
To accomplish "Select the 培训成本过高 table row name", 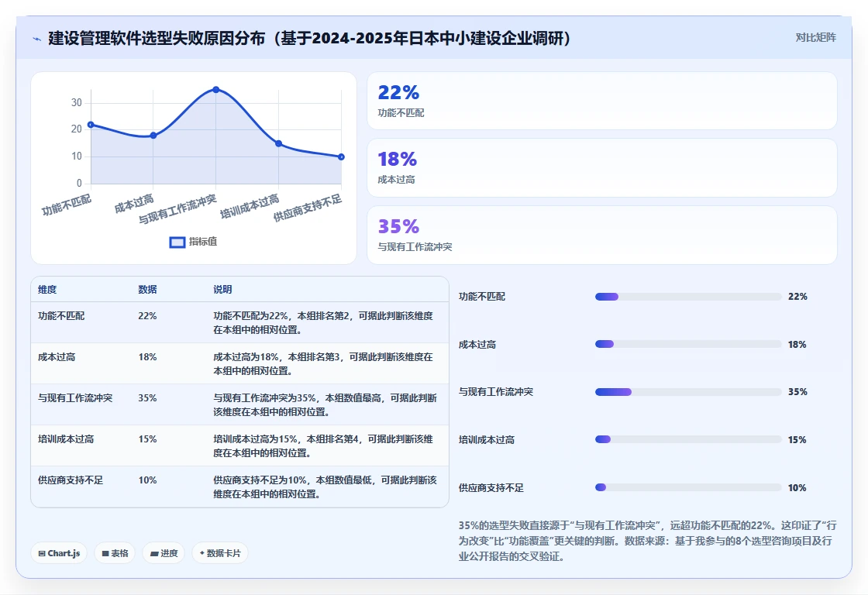I will pyautogui.click(x=66, y=439).
